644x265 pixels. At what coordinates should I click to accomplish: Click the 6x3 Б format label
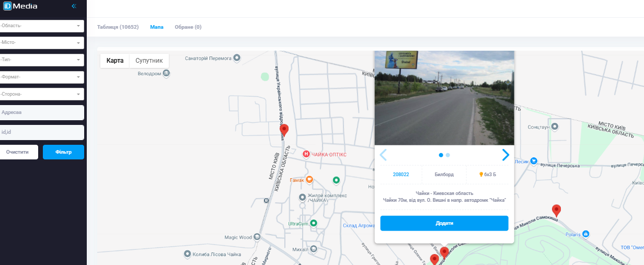coord(488,175)
